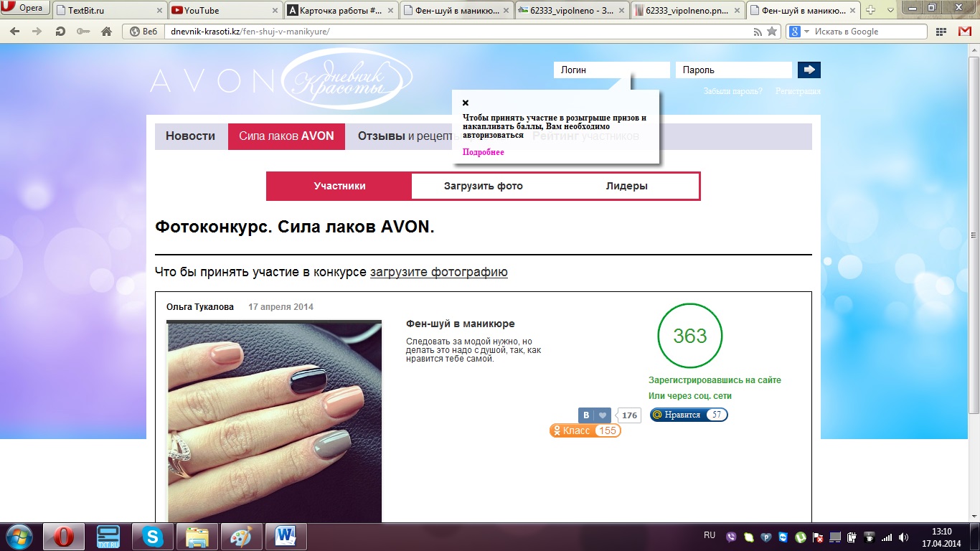The image size is (980, 551).
Task: Open the Gmail extension icon
Action: point(965,32)
